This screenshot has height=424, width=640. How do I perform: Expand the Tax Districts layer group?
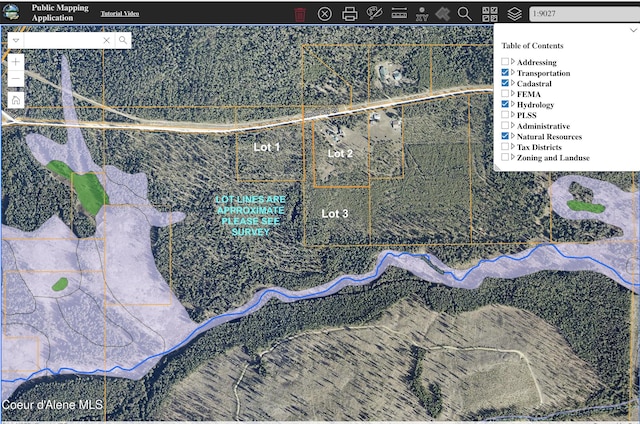click(x=513, y=147)
